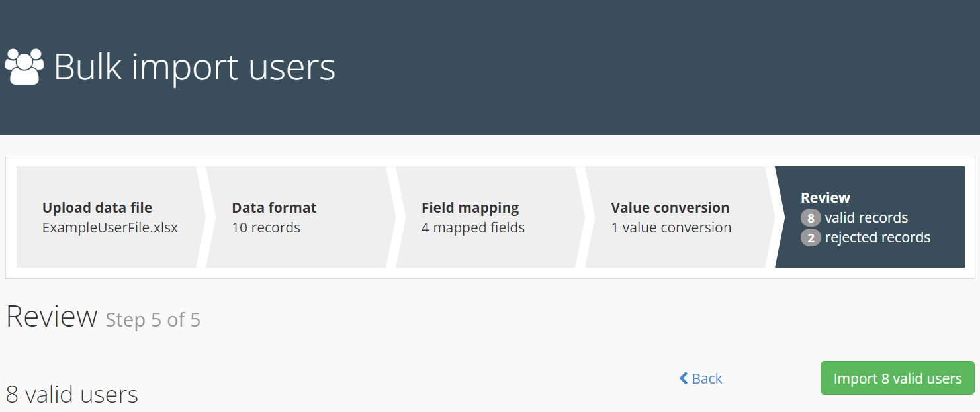The width and height of the screenshot is (980, 412).
Task: Click the Back link
Action: [x=706, y=378]
